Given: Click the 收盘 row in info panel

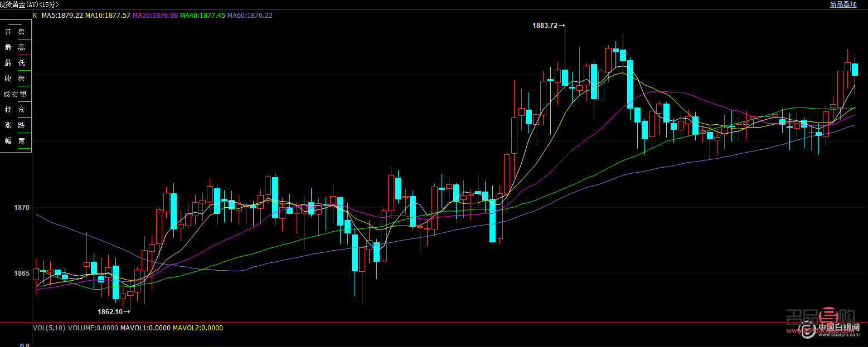Looking at the screenshot, I should point(15,79).
